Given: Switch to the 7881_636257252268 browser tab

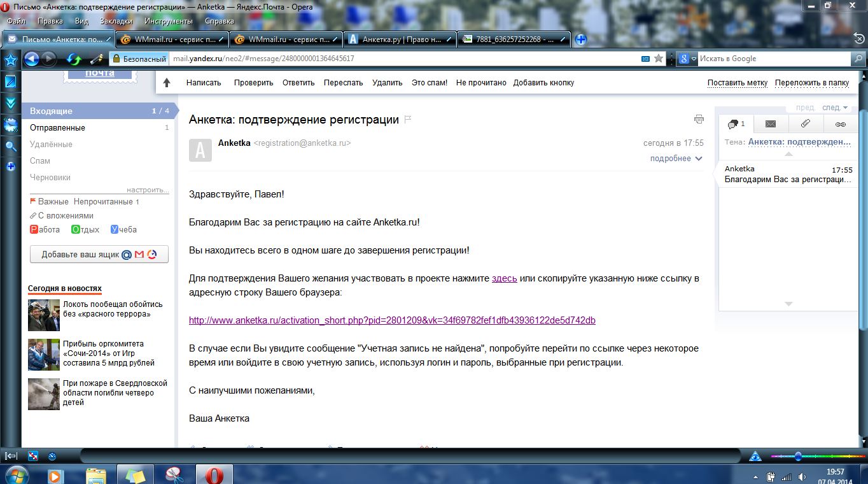Looking at the screenshot, I should 514,39.
